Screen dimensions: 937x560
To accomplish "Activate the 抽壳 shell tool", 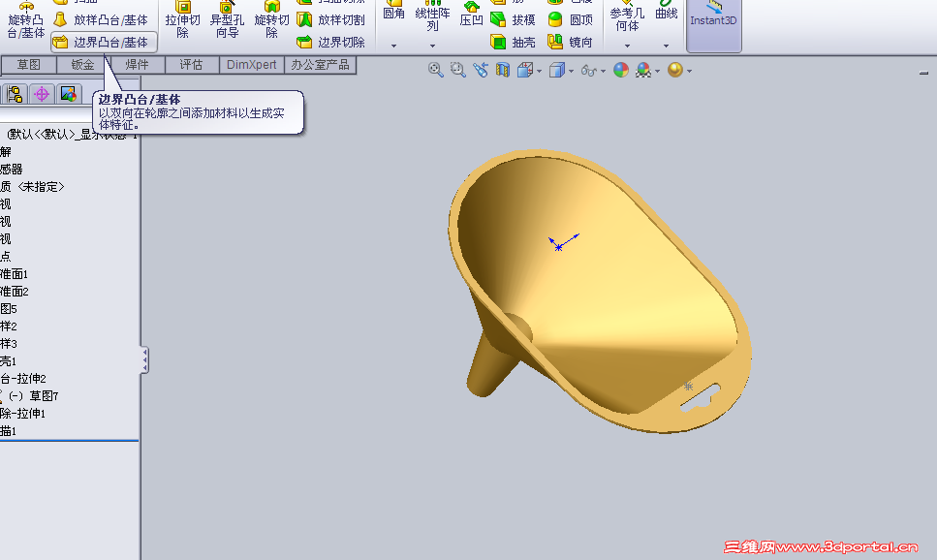I will pos(513,42).
